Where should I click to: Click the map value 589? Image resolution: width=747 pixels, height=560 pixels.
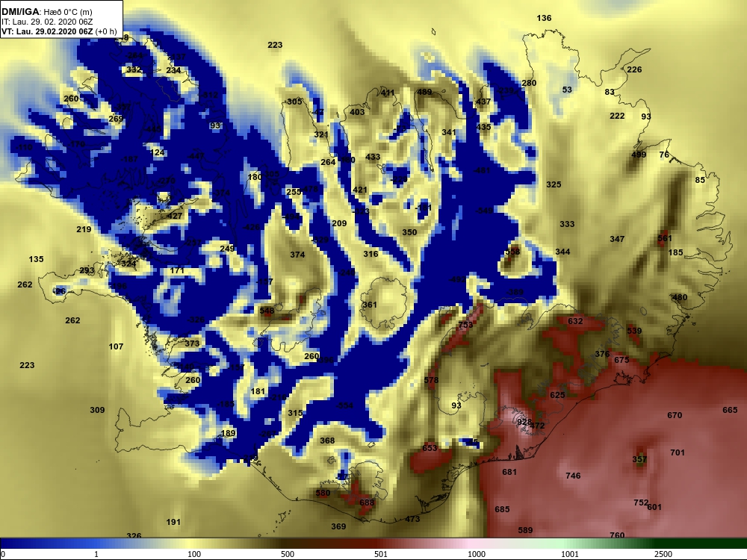525,530
